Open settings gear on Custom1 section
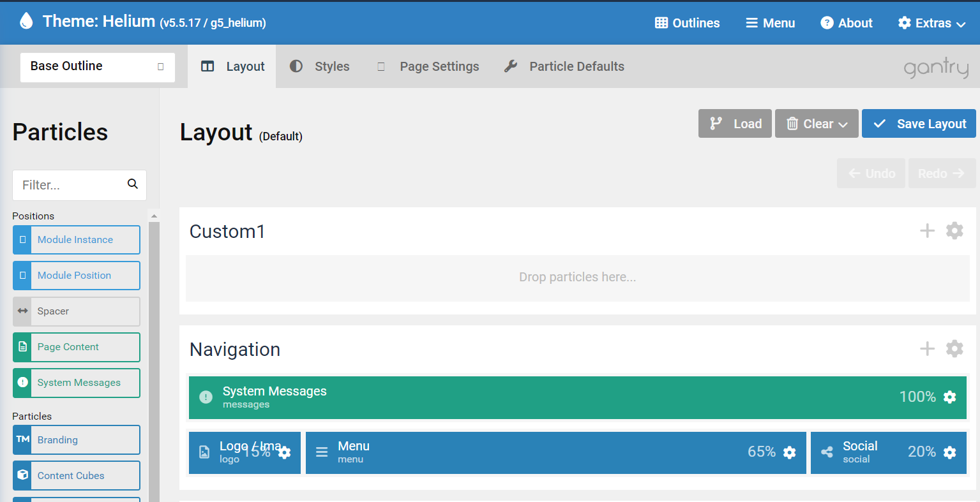This screenshot has width=980, height=502. pyautogui.click(x=954, y=231)
